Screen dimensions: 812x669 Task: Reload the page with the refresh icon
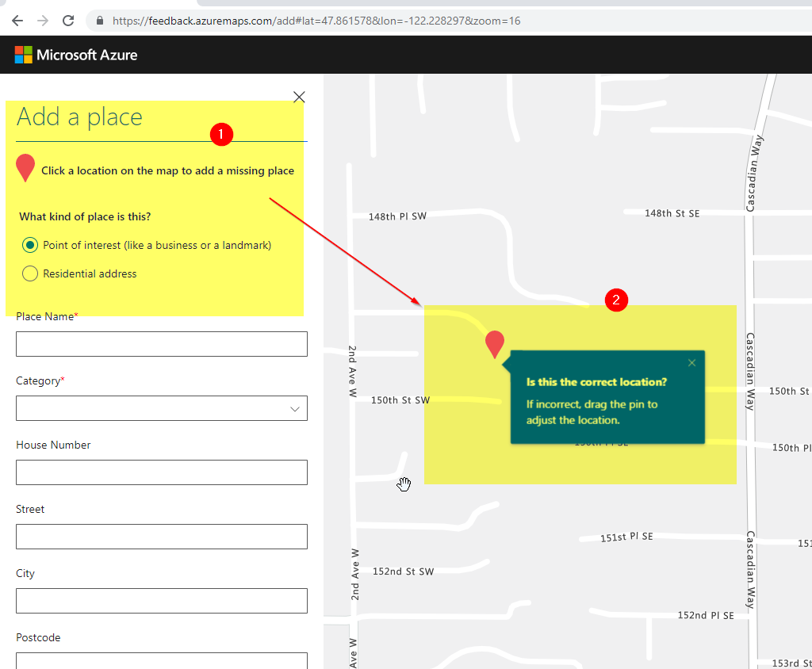pos(67,21)
